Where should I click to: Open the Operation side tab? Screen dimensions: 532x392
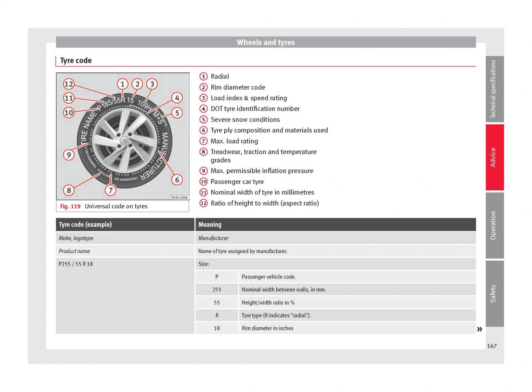[494, 225]
